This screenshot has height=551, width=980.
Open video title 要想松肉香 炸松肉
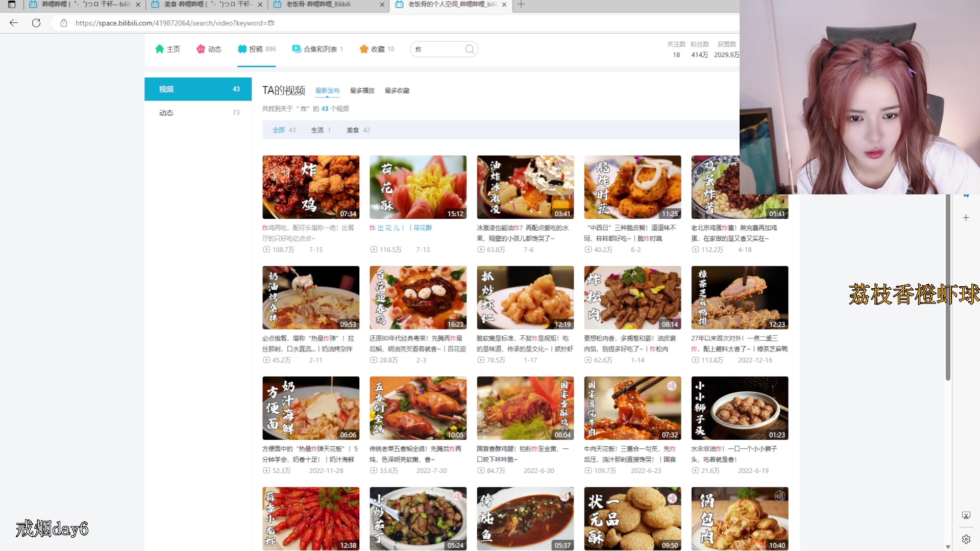click(630, 343)
